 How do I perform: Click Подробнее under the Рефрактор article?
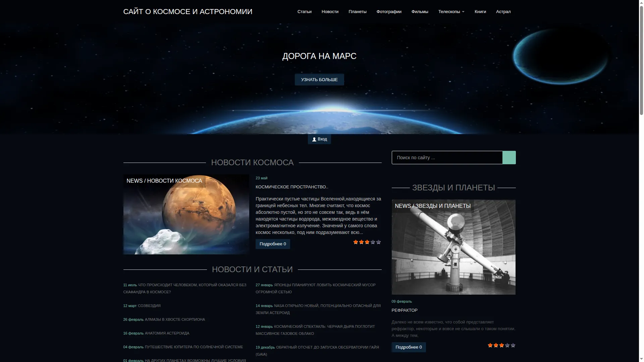point(409,347)
